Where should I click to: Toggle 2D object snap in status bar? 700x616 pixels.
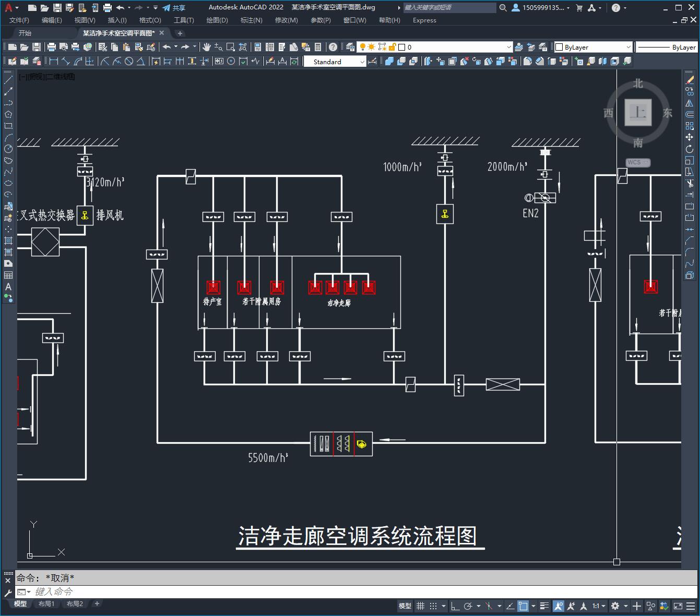523,606
